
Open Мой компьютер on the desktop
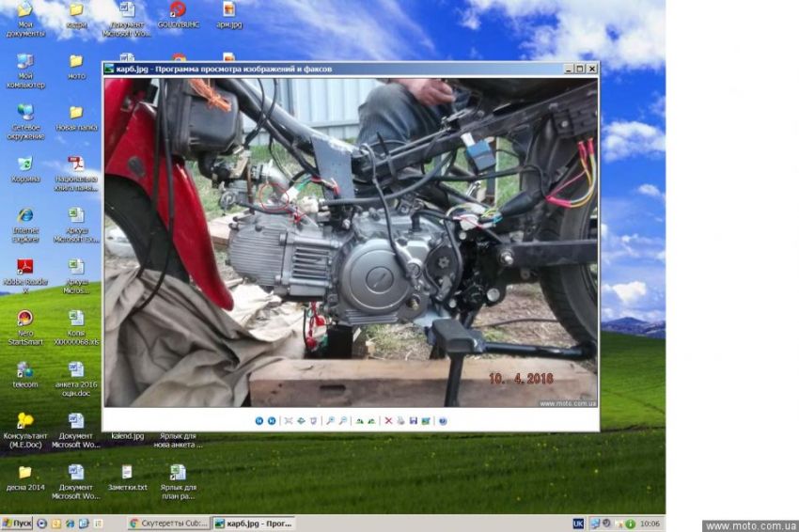click(x=25, y=70)
